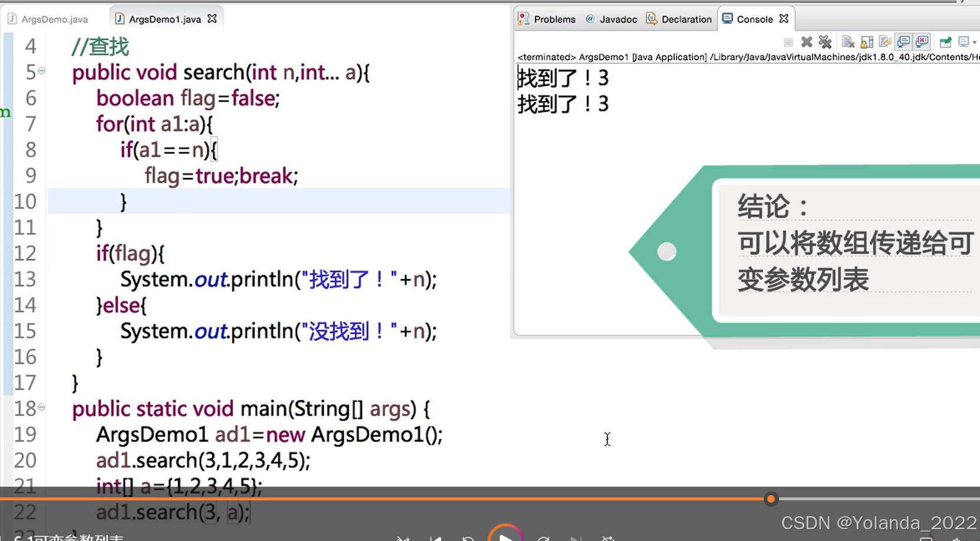Toggle Scroll Lock in Console
The height and width of the screenshot is (541, 980).
[867, 42]
